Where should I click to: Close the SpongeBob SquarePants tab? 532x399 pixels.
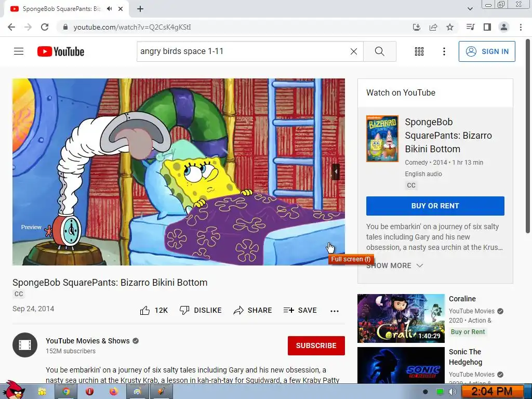[x=121, y=9]
